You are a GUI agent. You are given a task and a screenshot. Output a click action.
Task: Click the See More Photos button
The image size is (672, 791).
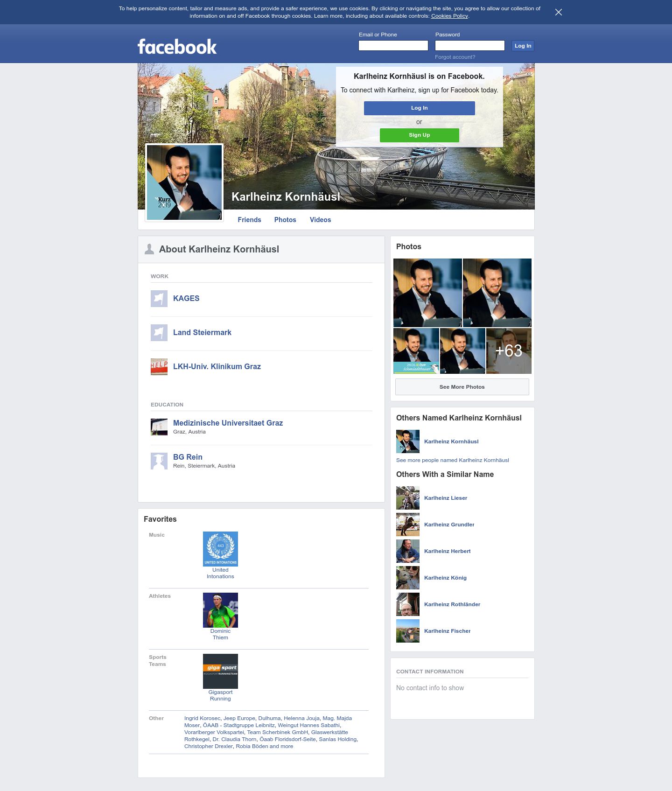pos(462,387)
